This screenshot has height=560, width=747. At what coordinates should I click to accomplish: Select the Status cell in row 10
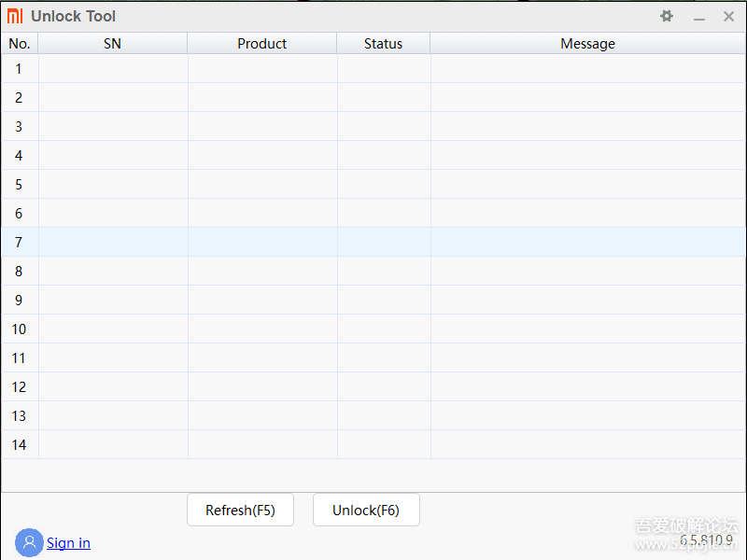383,329
